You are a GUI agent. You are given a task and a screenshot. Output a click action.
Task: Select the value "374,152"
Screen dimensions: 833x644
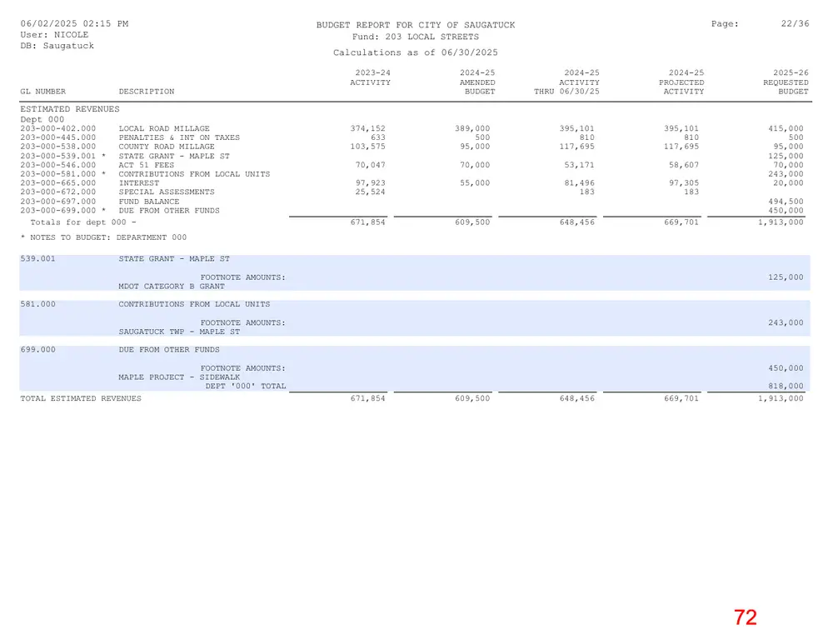(x=367, y=128)
